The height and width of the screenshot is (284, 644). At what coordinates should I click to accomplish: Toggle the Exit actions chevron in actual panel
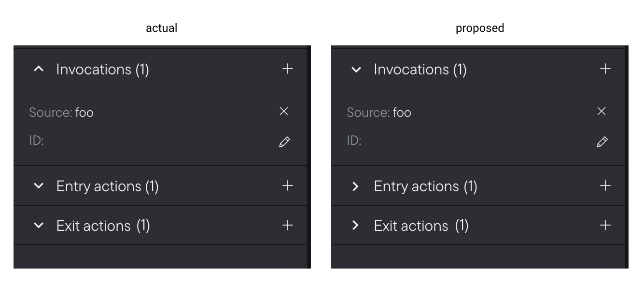(x=39, y=225)
